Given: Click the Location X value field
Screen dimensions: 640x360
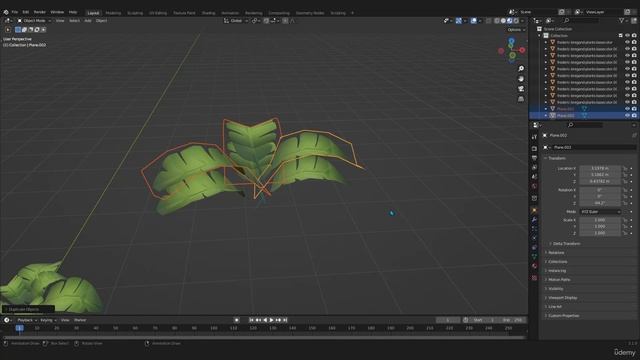Looking at the screenshot, I should pyautogui.click(x=600, y=168).
